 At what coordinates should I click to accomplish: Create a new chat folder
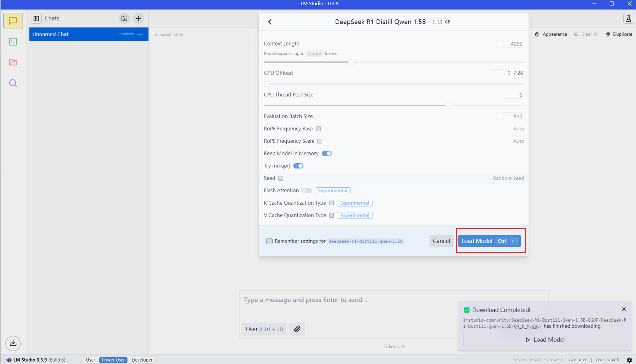[x=124, y=18]
